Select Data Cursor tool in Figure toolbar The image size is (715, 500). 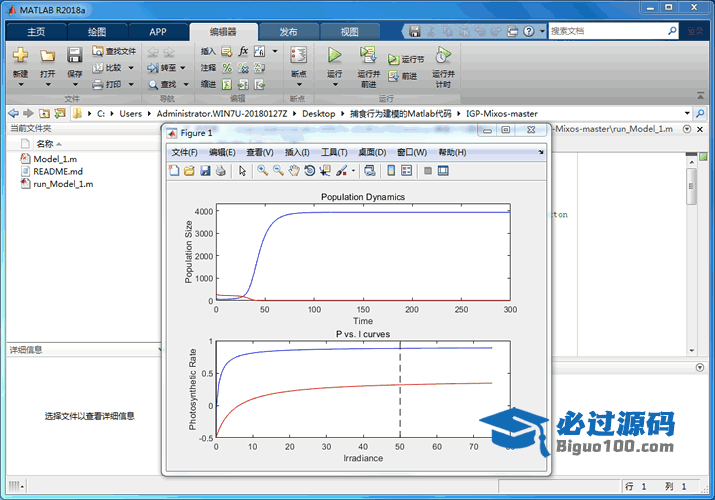click(325, 170)
